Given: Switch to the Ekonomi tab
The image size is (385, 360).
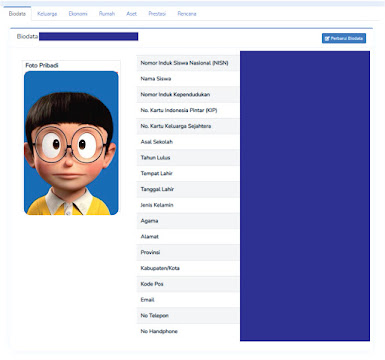Looking at the screenshot, I should click(78, 14).
